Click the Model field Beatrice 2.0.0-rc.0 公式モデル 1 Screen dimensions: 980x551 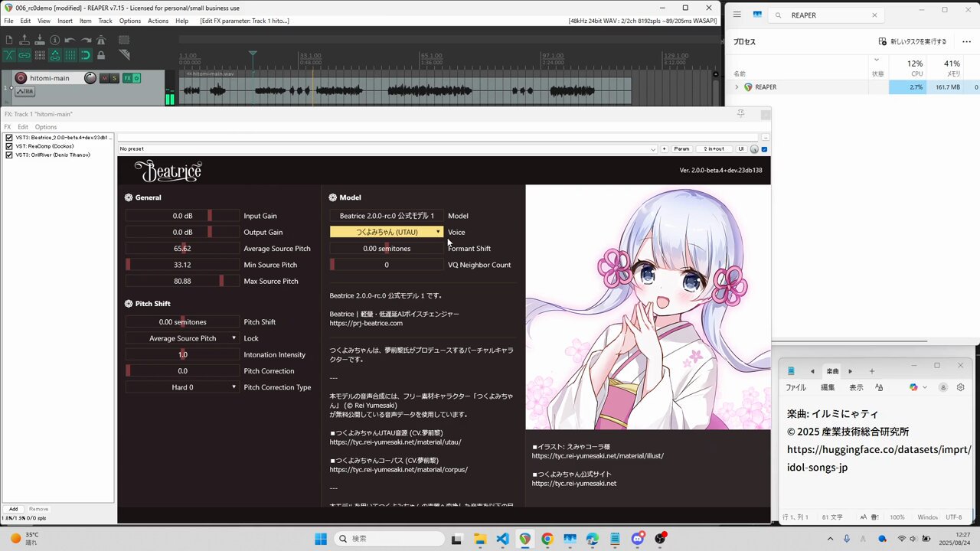[387, 216]
